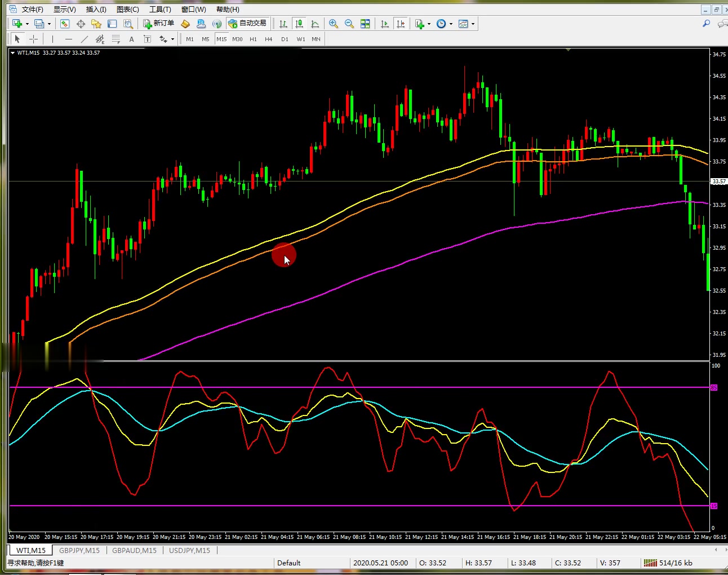The height and width of the screenshot is (575, 728).
Task: Switch to W1 weekly timeframe
Action: coord(301,39)
